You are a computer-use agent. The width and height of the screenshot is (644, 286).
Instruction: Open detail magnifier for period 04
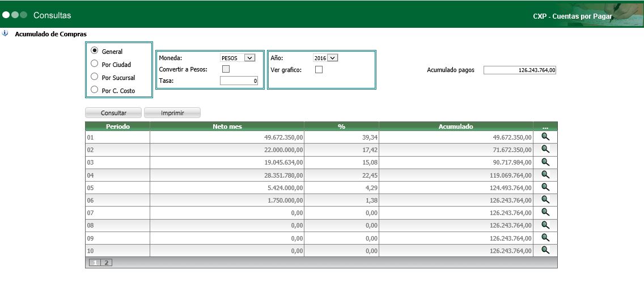point(545,174)
